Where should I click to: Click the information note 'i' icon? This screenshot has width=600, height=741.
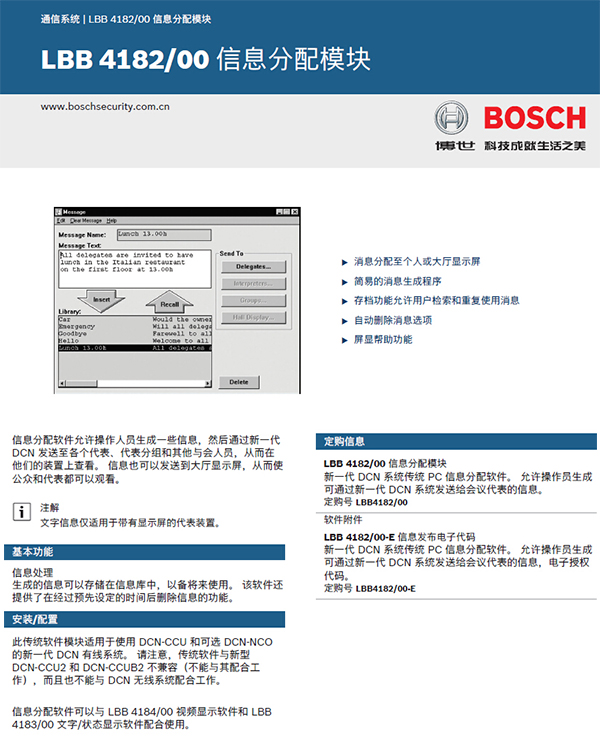tap(21, 511)
